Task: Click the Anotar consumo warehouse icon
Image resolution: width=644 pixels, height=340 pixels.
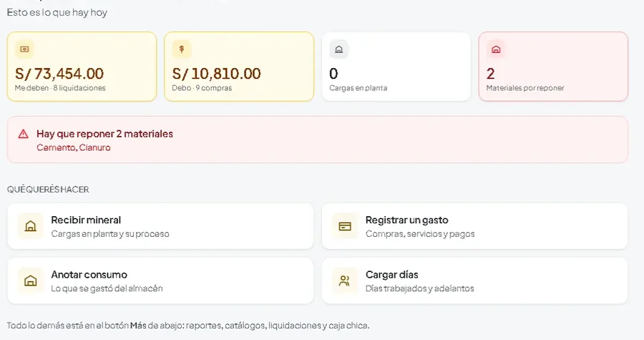Action: coord(30,281)
